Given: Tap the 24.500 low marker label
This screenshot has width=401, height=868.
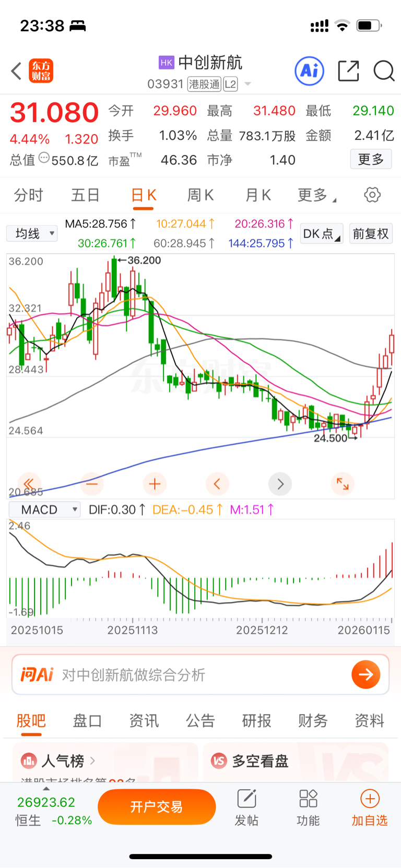Looking at the screenshot, I should (331, 438).
